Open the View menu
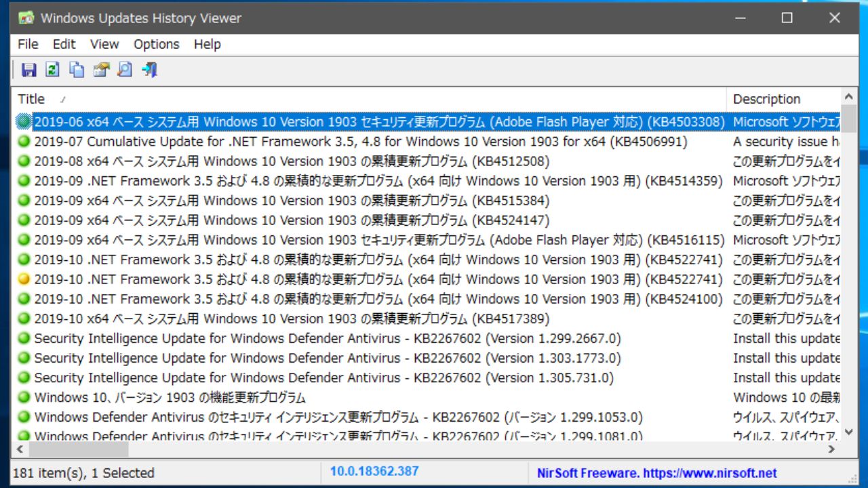This screenshot has height=488, width=868. pyautogui.click(x=104, y=44)
